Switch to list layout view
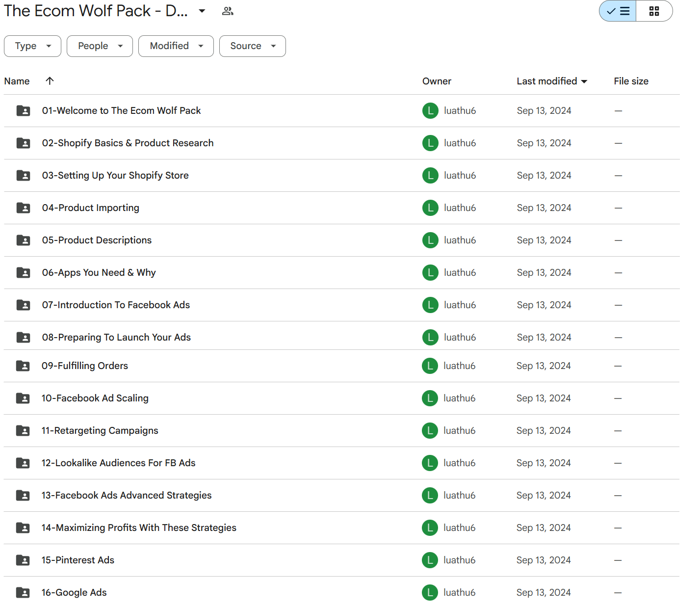Viewport: 700px width, 607px height. [618, 11]
